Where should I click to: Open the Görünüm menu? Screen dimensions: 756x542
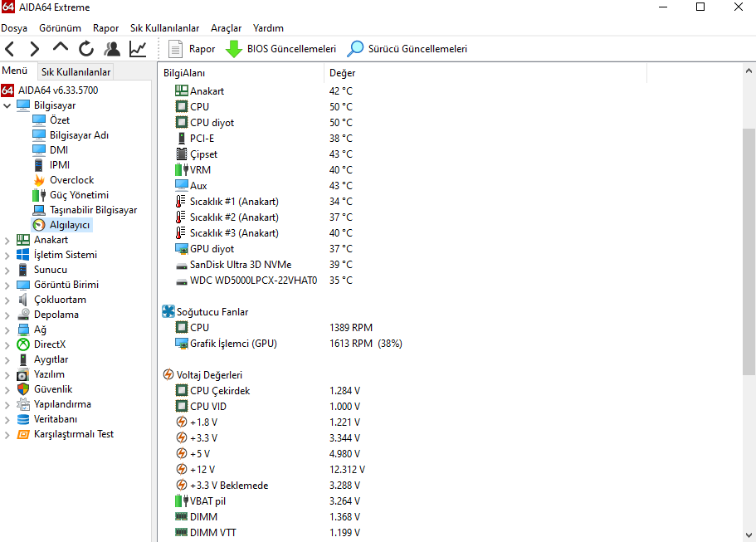[61, 28]
